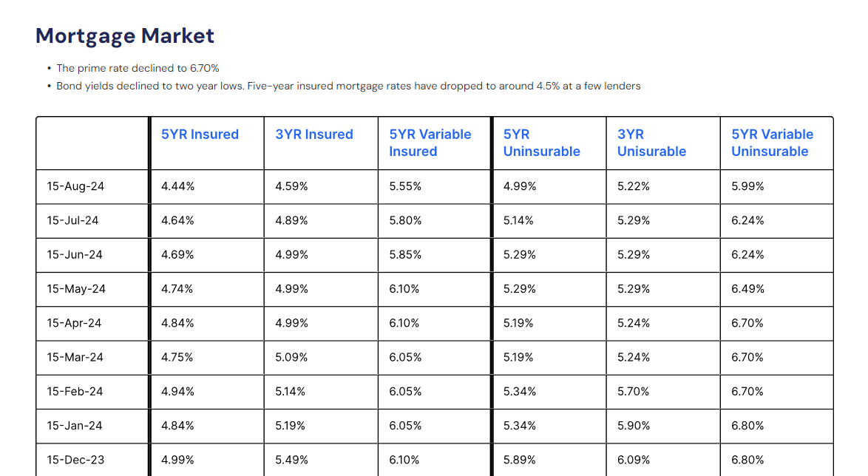Image resolution: width=868 pixels, height=476 pixels.
Task: Click the 5YR Uninsurable column header
Action: tap(542, 143)
